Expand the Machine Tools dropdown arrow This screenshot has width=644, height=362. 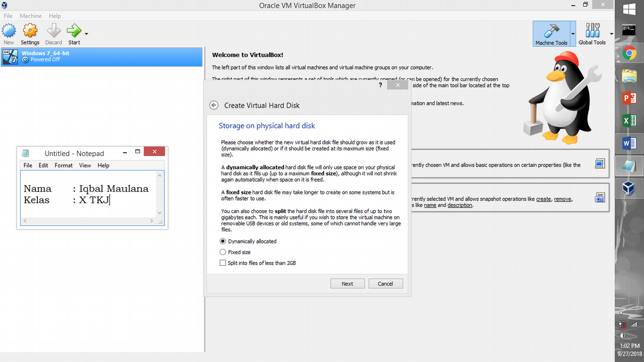(572, 33)
